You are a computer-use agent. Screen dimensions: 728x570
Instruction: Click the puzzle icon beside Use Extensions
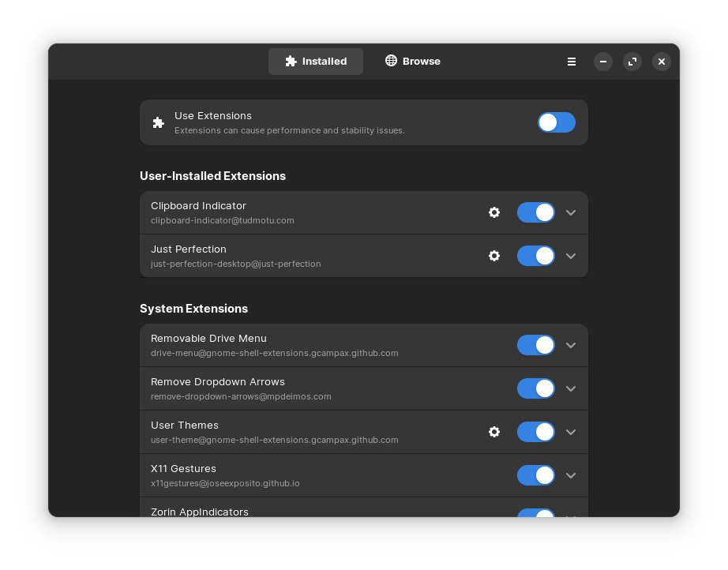(x=159, y=122)
